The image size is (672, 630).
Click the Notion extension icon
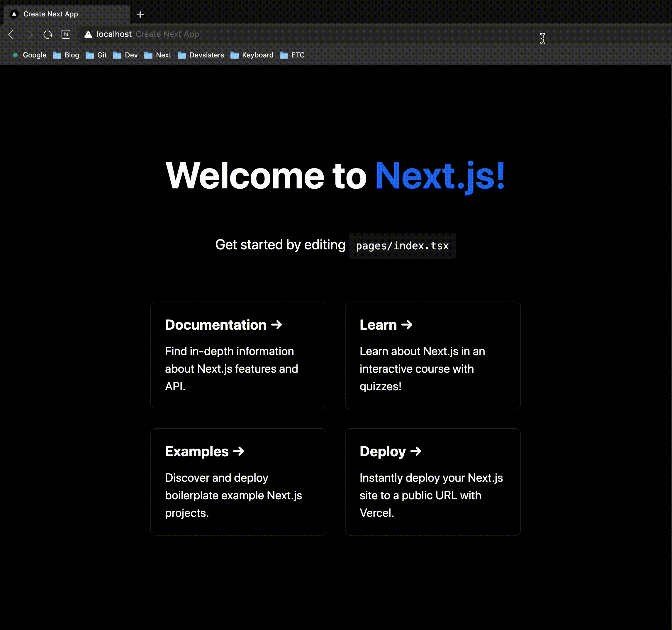66,34
